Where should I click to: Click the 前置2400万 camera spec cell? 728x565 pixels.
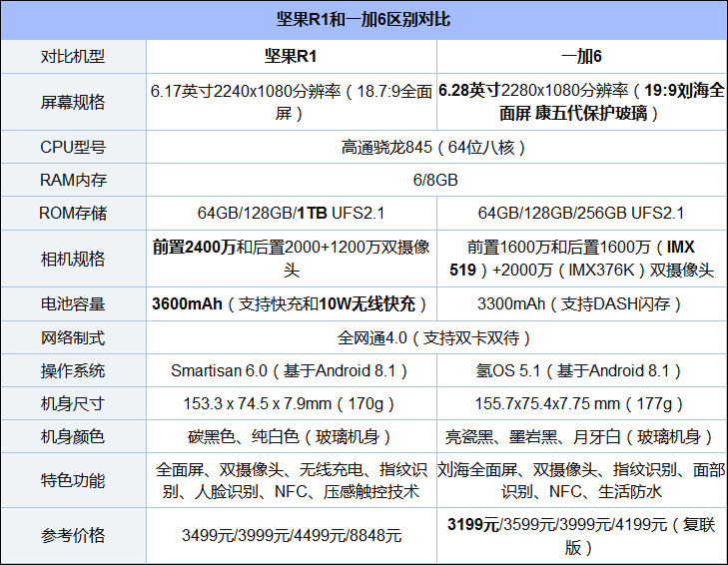point(292,259)
